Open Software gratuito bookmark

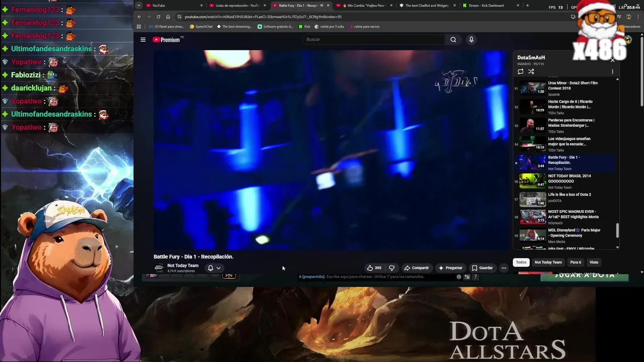276,27
